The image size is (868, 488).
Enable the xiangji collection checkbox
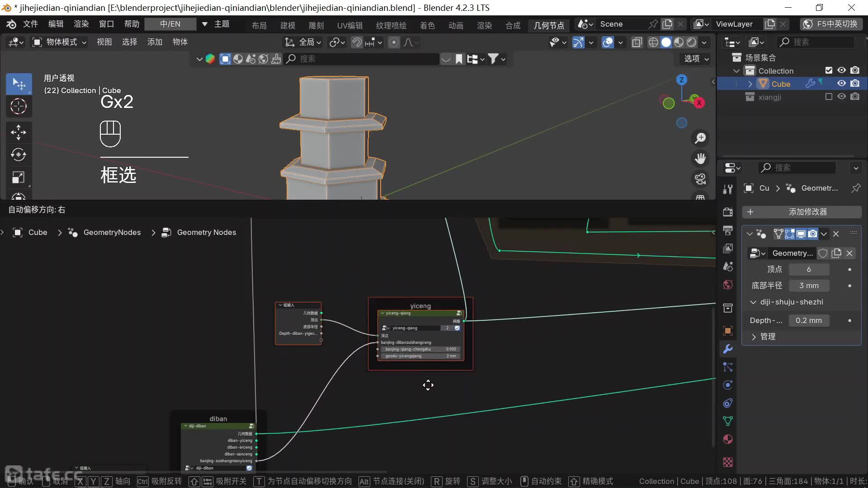click(x=829, y=97)
